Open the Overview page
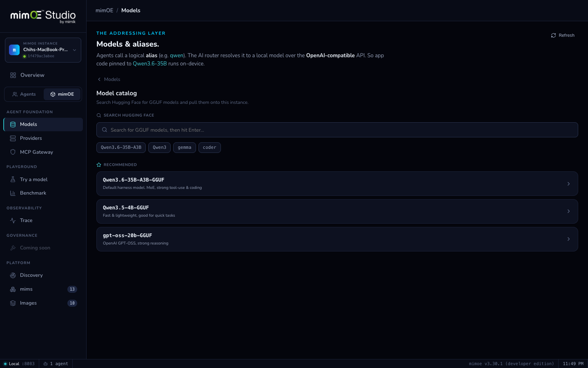The image size is (588, 368). 43,75
